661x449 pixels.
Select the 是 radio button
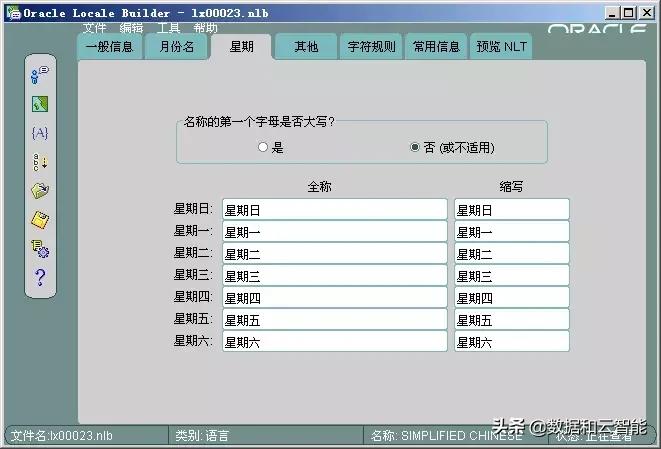(263, 147)
